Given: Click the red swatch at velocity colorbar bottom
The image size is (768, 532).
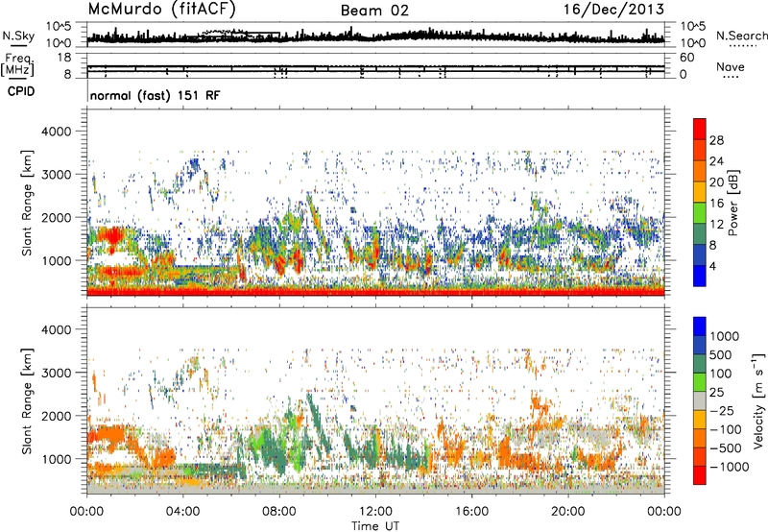Looking at the screenshot, I should (700, 475).
